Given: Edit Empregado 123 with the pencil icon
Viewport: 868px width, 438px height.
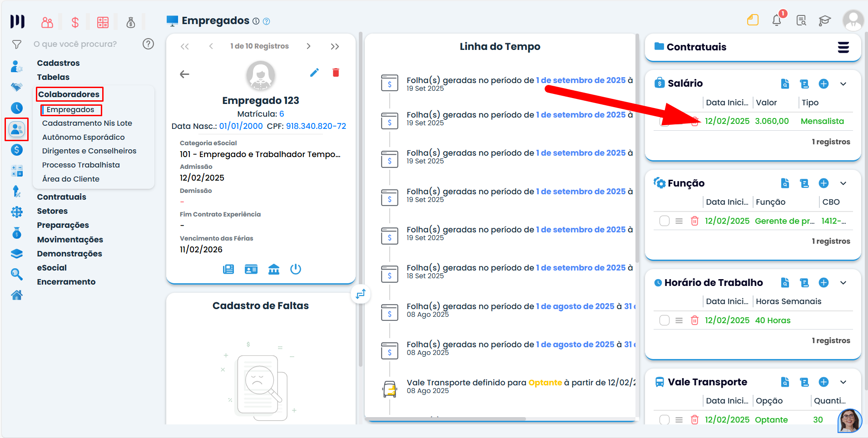Looking at the screenshot, I should click(314, 73).
